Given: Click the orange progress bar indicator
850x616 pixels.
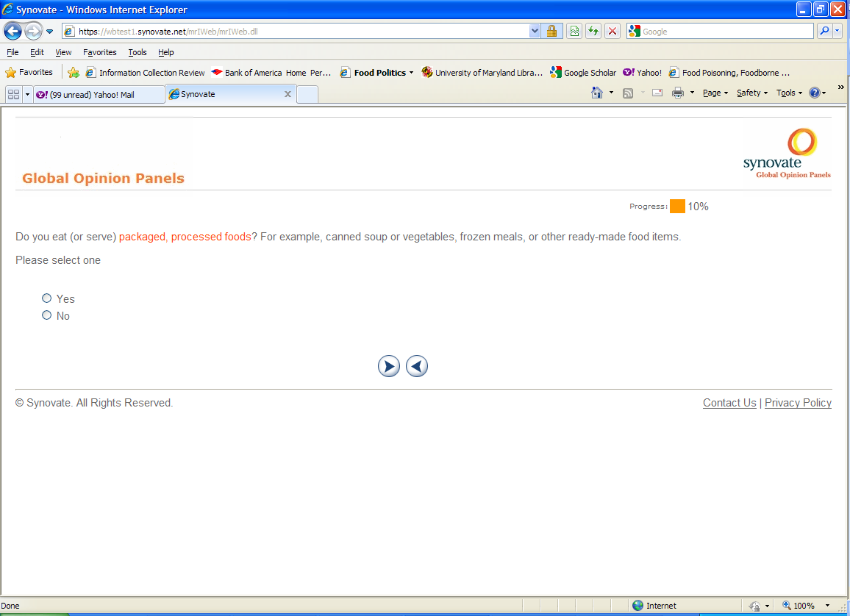Looking at the screenshot, I should tap(678, 207).
